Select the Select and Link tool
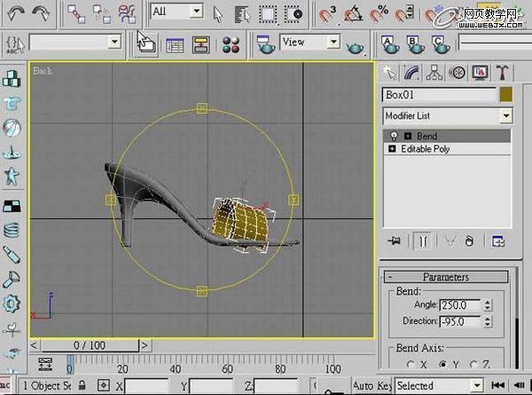This screenshot has width=532, height=395. (x=76, y=14)
